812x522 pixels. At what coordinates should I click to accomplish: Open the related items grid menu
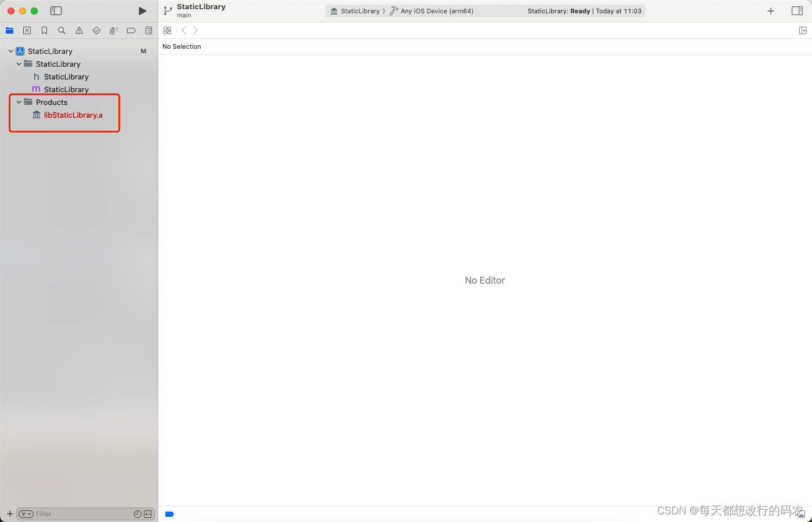[x=167, y=31]
